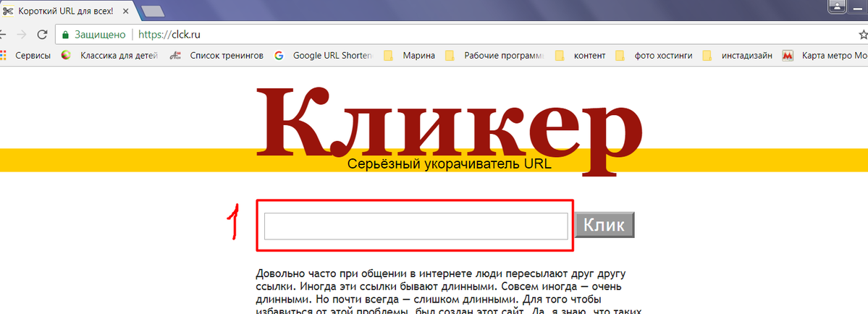Screen dimensions: 868x314
Task: Click the Защищено secure label
Action: point(100,35)
